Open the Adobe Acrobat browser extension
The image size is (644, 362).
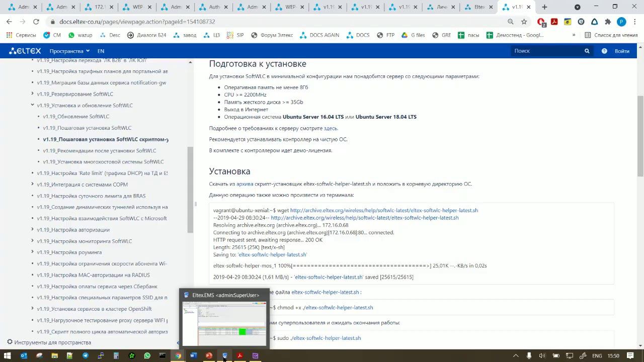pos(554,22)
